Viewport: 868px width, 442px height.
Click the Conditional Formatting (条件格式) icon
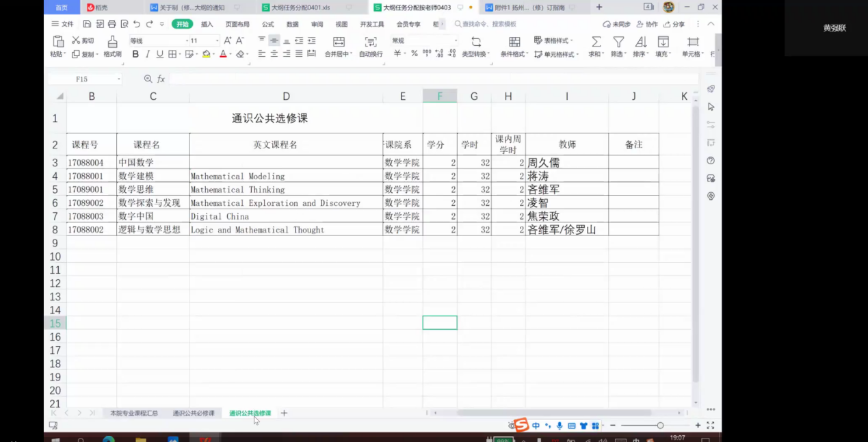514,42
